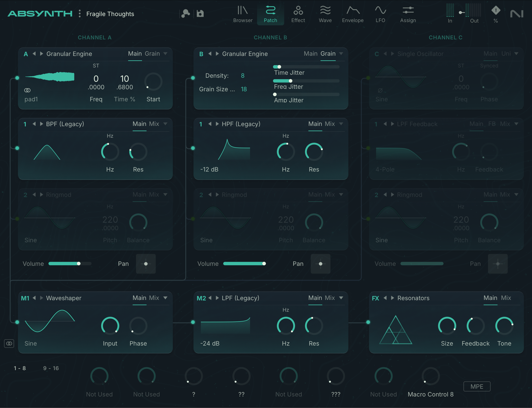Switch Channel A oscillator to Grain tab

152,54
